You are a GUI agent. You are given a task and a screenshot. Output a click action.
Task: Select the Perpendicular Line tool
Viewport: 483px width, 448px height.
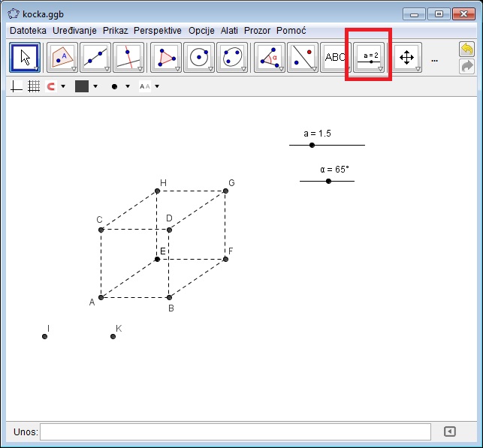pyautogui.click(x=128, y=58)
